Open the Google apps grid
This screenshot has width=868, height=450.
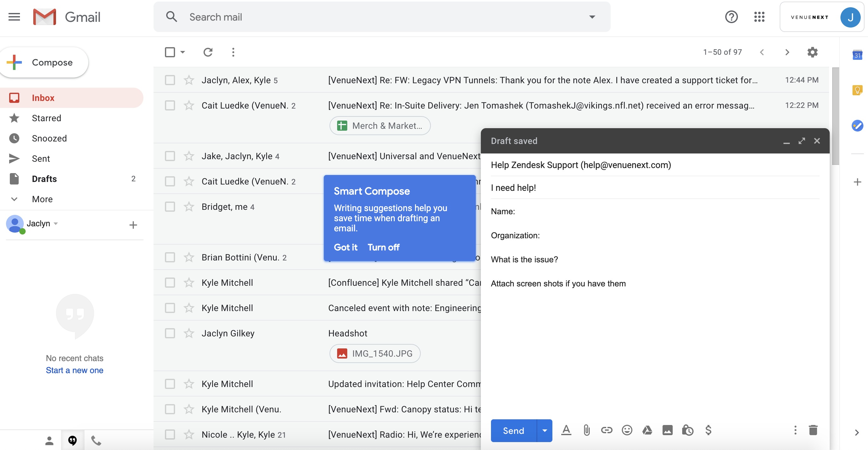coord(759,17)
